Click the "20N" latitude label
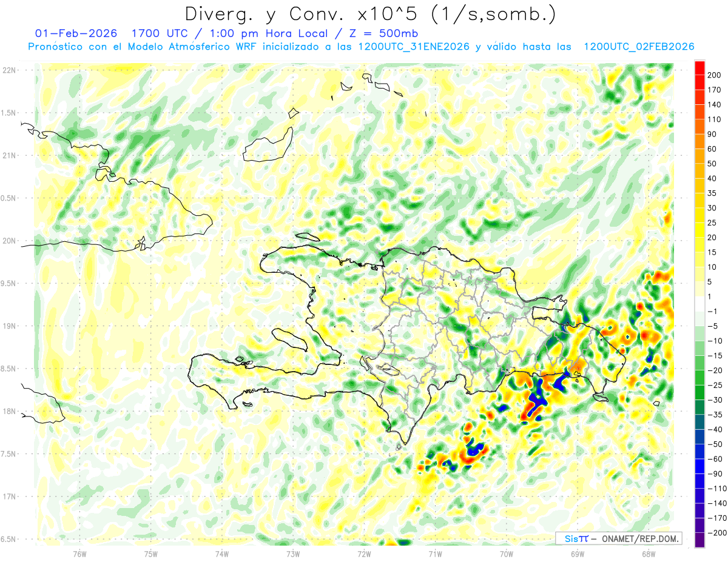 coord(9,241)
